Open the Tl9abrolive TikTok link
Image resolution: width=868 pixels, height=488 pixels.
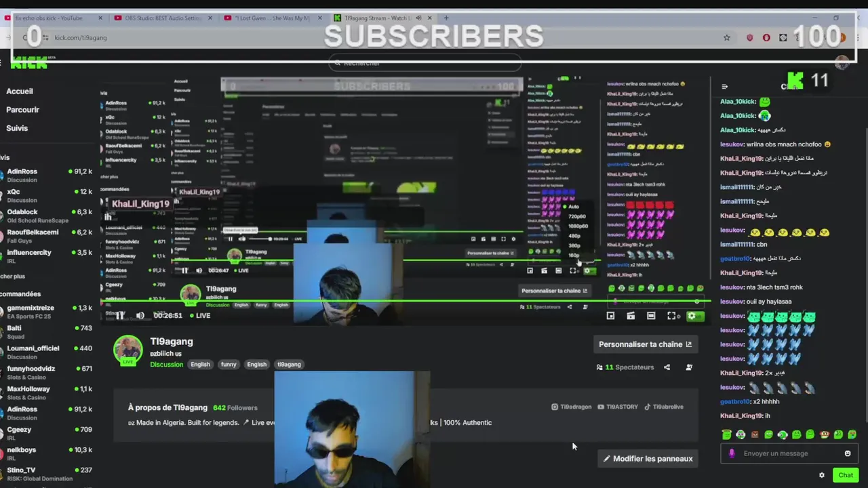pos(664,407)
